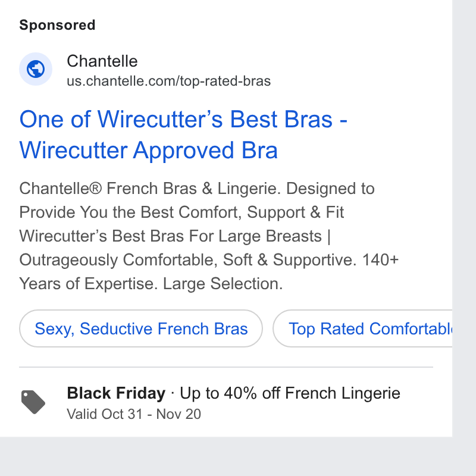This screenshot has height=476, width=476.
Task: Click the Large Selection text
Action: tap(223, 284)
